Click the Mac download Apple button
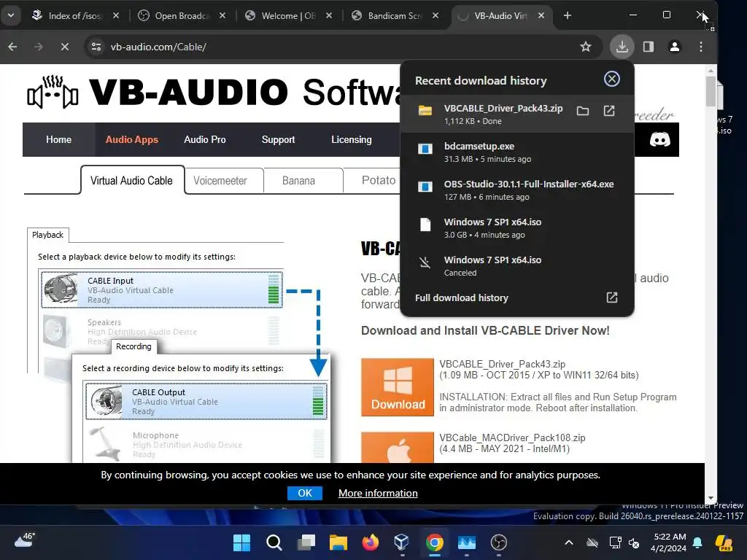This screenshot has width=747, height=560. (398, 447)
